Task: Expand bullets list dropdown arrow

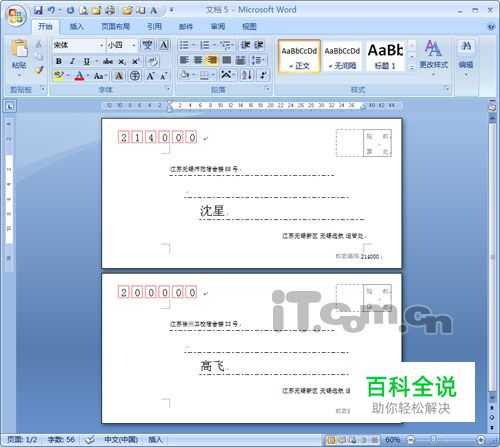Action: pyautogui.click(x=194, y=45)
